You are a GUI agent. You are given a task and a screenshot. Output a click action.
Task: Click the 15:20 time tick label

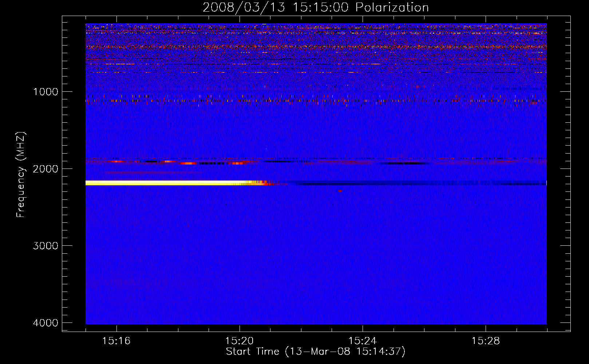click(x=240, y=341)
